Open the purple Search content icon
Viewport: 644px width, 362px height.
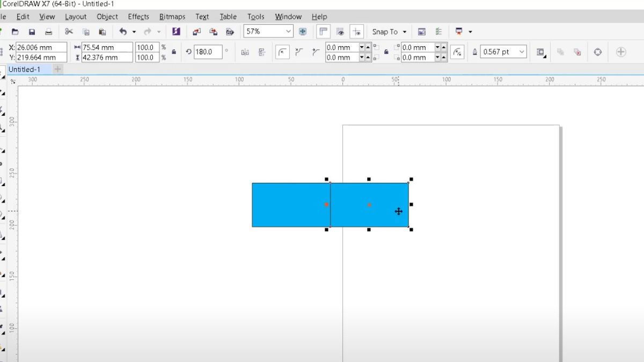176,32
